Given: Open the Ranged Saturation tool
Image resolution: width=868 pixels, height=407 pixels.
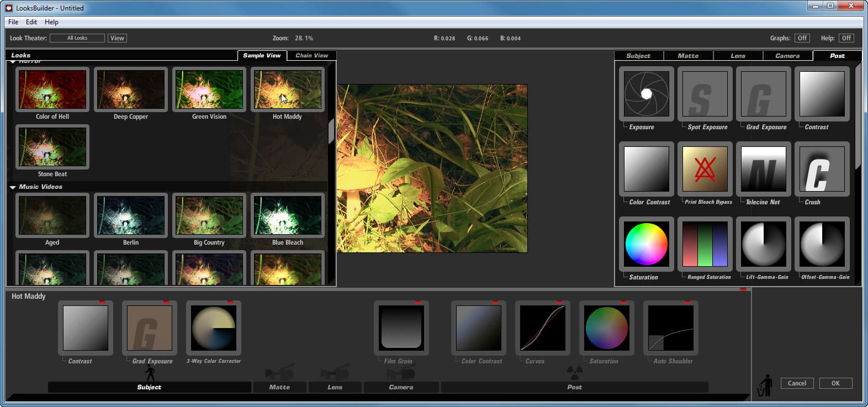Looking at the screenshot, I should coord(705,244).
